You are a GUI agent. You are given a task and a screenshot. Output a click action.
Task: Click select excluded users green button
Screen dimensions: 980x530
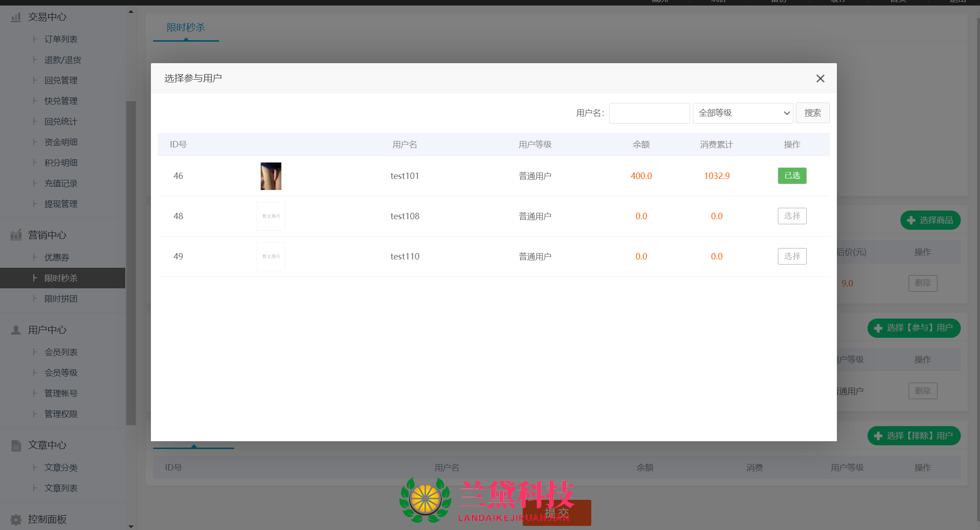pyautogui.click(x=913, y=436)
